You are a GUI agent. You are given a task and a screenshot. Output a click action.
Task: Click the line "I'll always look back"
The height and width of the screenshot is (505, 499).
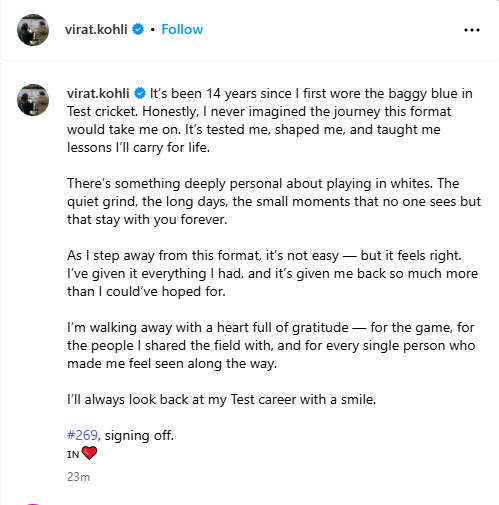[221, 399]
